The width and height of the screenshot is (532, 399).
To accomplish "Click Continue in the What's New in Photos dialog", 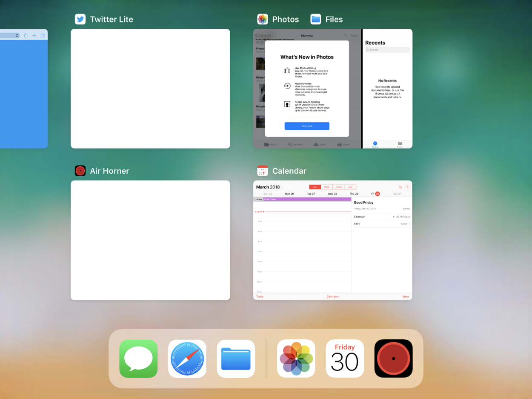I will click(307, 126).
